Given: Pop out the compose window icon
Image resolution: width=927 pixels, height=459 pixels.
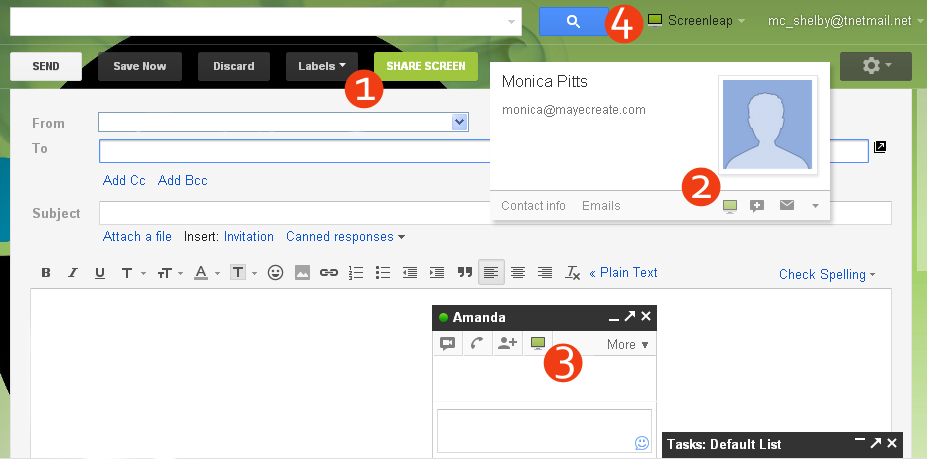Looking at the screenshot, I should pos(880,147).
